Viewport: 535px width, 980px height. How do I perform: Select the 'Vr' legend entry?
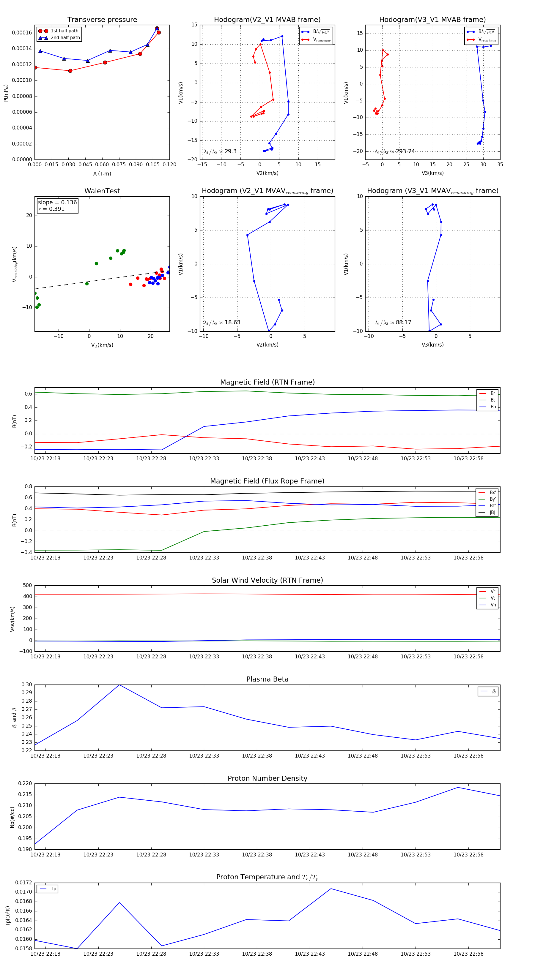(487, 592)
